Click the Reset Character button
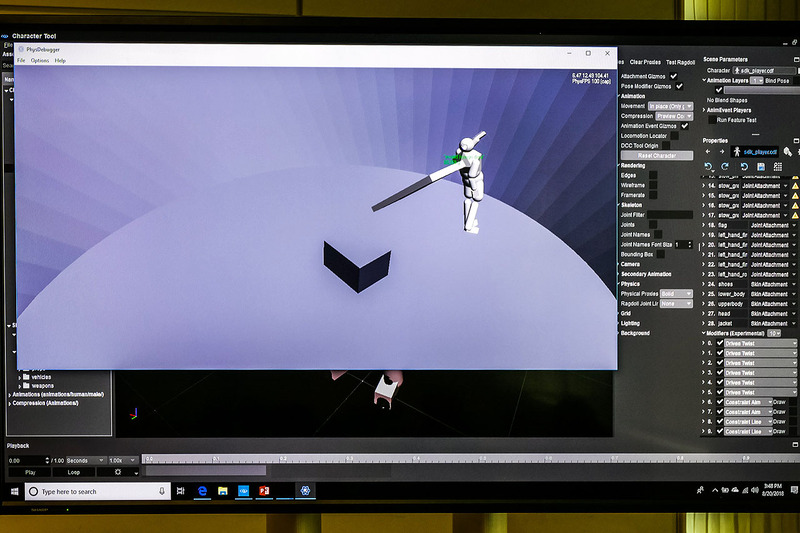Viewport: 800px width, 533px height. tap(657, 156)
